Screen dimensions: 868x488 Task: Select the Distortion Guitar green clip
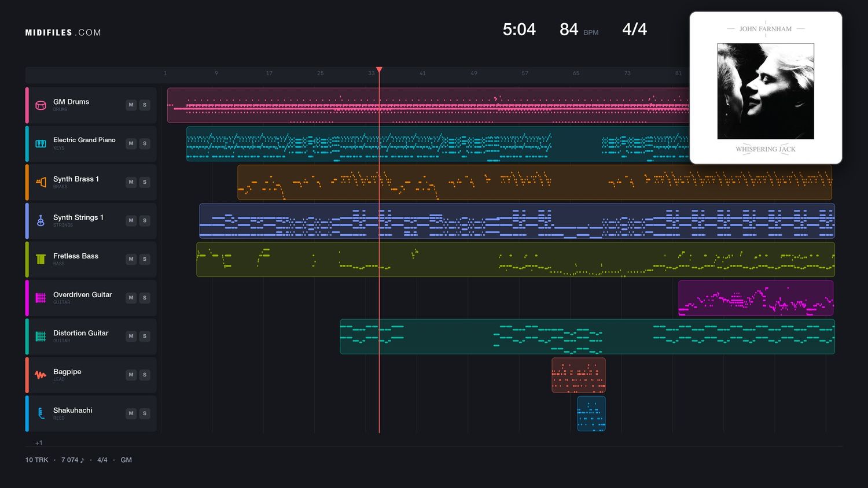pyautogui.click(x=587, y=337)
